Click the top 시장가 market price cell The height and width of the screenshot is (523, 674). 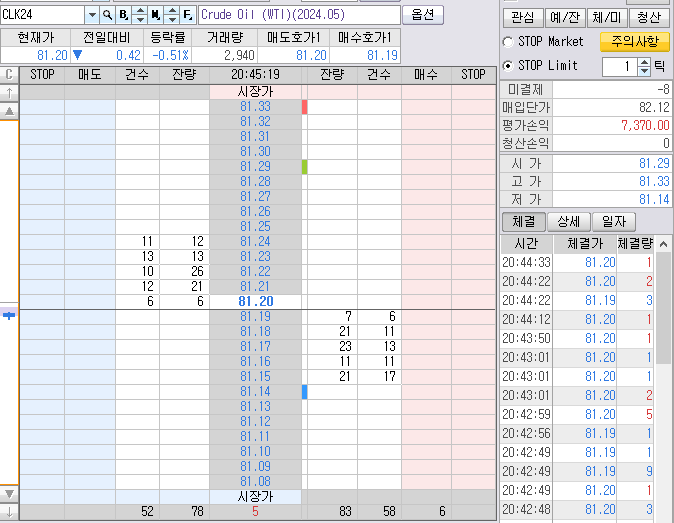[x=255, y=92]
